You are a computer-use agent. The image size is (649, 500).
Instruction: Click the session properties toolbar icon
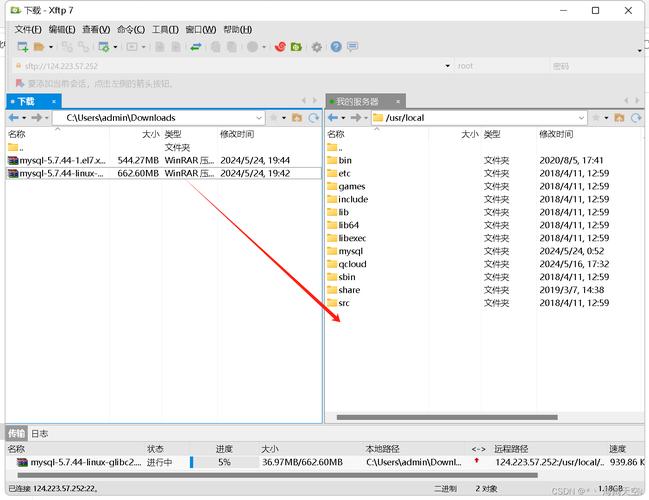103,47
